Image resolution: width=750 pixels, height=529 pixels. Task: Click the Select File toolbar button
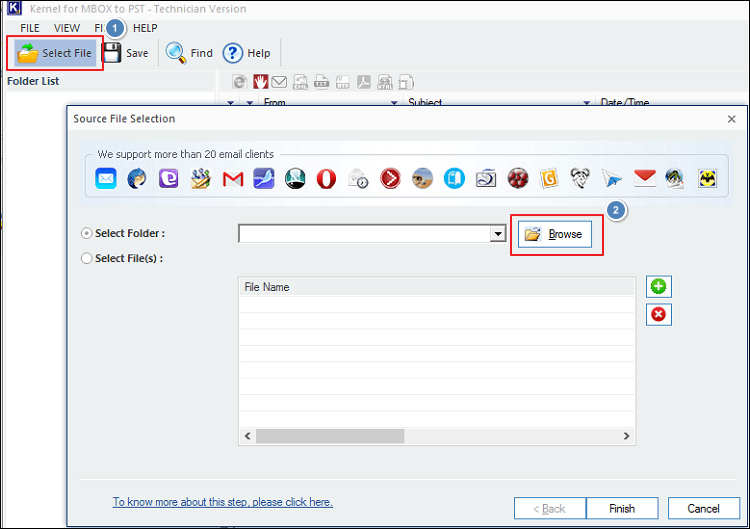55,53
